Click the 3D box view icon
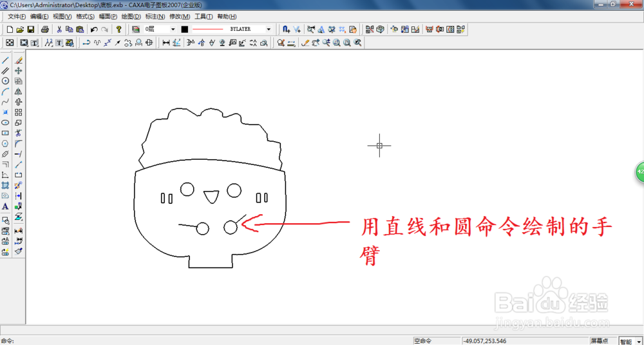 pos(381,29)
